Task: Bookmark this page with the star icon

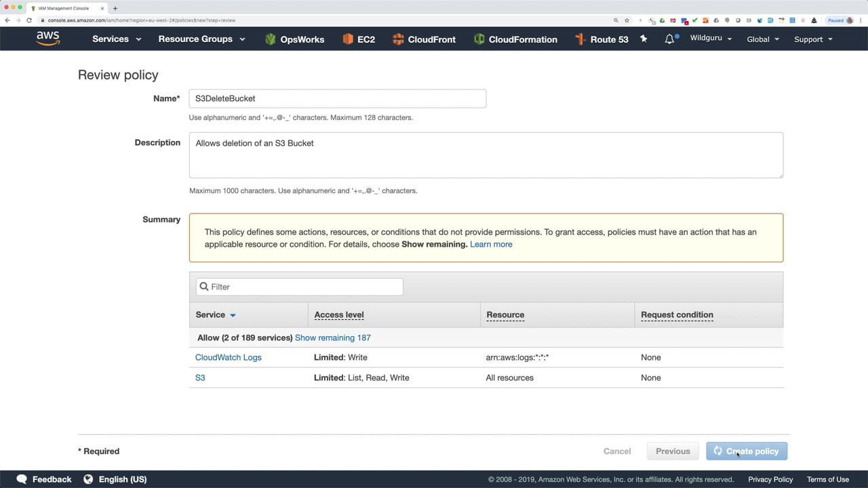Action: point(627,20)
